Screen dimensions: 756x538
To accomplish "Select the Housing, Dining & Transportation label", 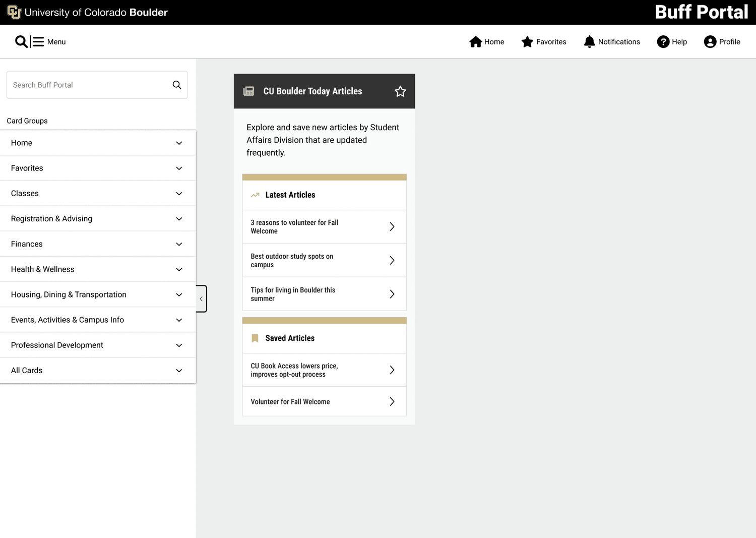I will point(69,294).
